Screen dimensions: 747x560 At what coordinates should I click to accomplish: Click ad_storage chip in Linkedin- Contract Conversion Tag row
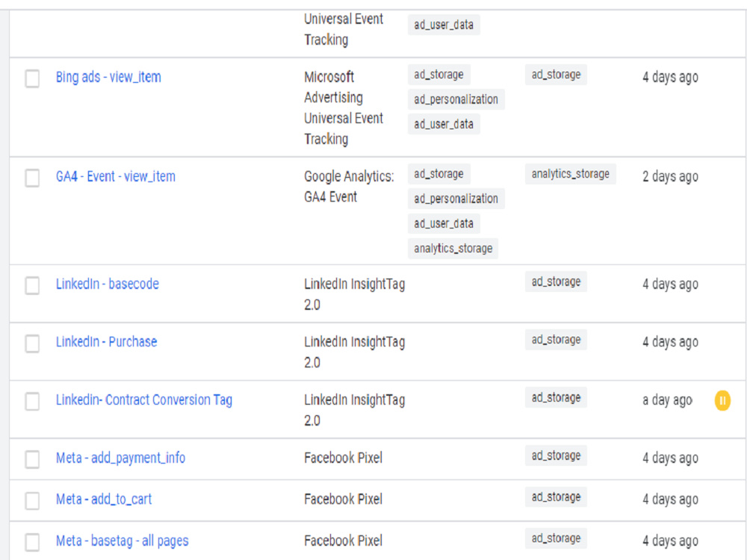point(556,397)
